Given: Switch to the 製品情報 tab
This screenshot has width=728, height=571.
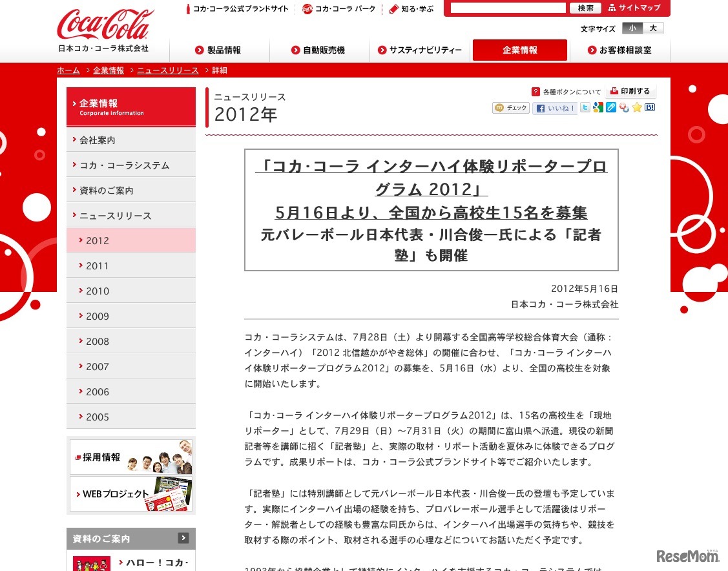Looking at the screenshot, I should pos(217,50).
